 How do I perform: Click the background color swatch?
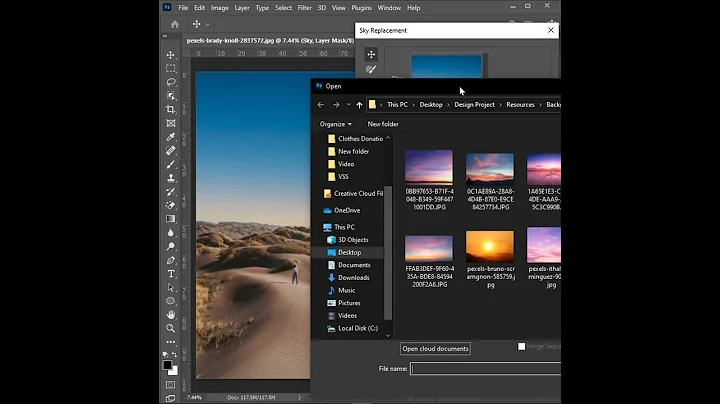tap(174, 371)
